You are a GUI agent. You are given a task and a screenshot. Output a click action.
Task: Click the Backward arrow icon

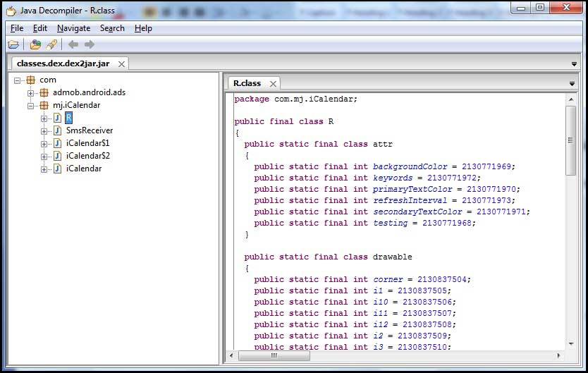click(x=73, y=44)
